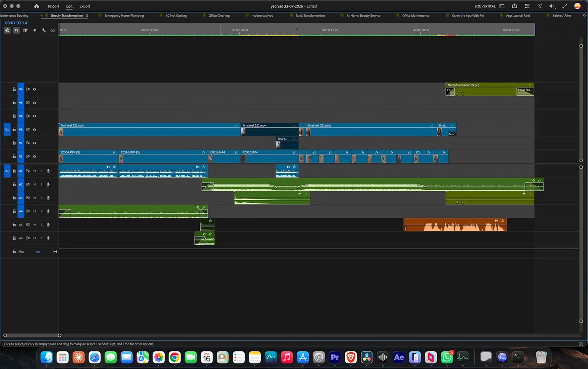This screenshot has height=369, width=588.
Task: Toggle track targeting for V2
Action: [x=21, y=143]
